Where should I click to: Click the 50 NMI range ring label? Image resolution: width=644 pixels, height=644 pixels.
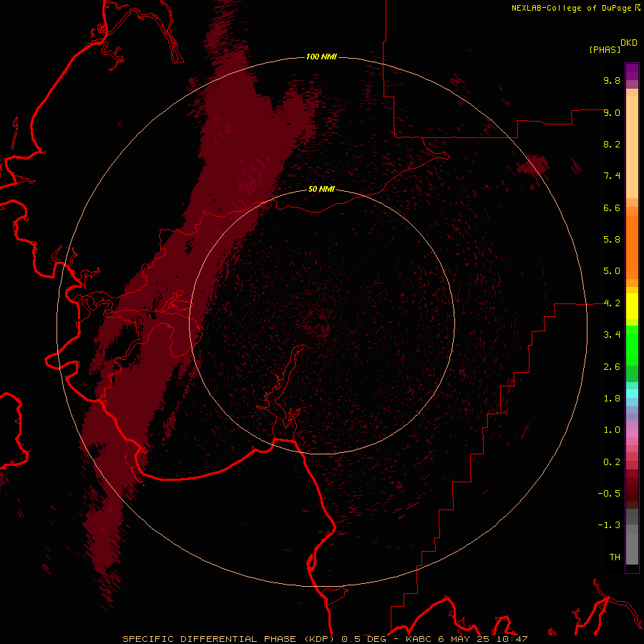(321, 189)
